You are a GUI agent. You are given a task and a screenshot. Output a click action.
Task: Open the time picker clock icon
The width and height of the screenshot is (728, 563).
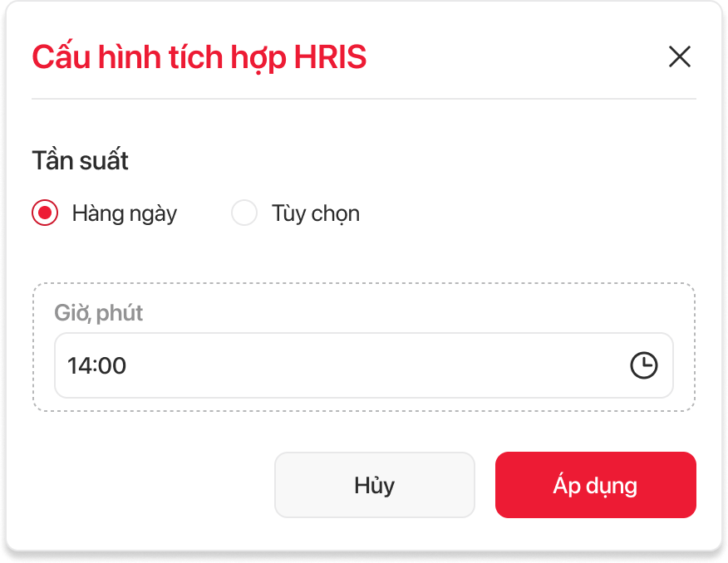click(643, 365)
